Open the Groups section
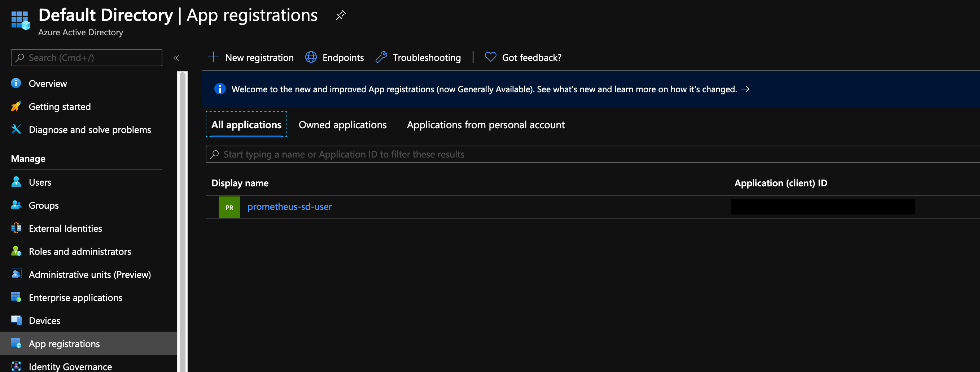 tap(43, 205)
